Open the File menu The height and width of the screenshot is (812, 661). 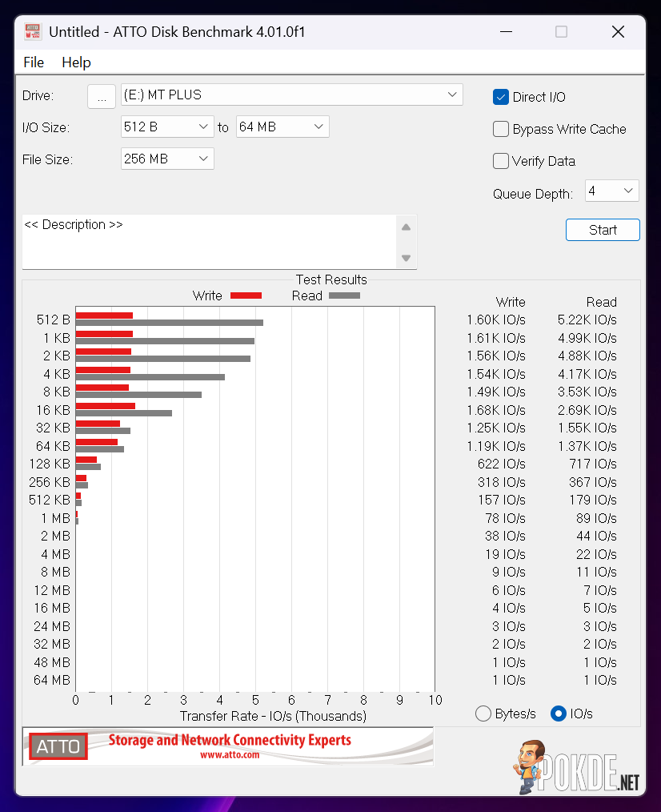coord(34,62)
